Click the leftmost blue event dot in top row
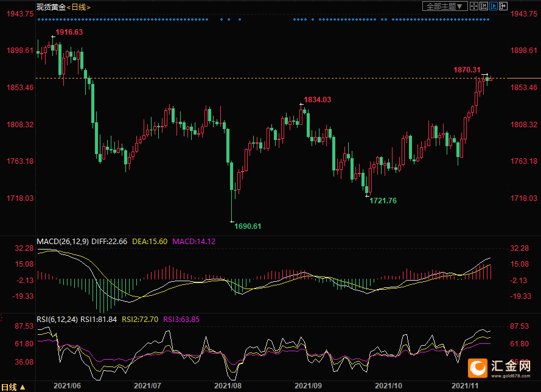The height and width of the screenshot is (392, 541). pos(38,19)
